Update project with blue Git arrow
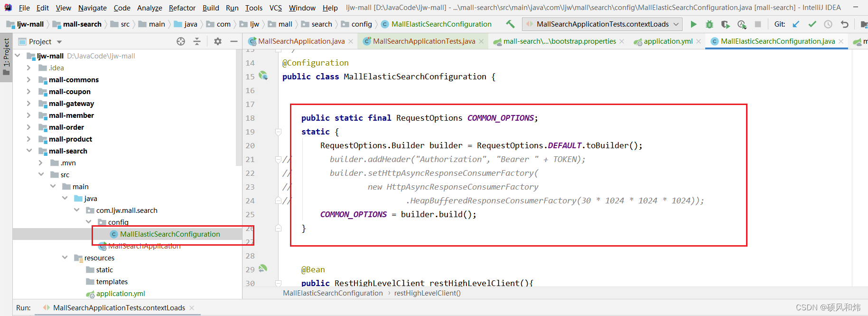868x316 pixels. point(796,24)
